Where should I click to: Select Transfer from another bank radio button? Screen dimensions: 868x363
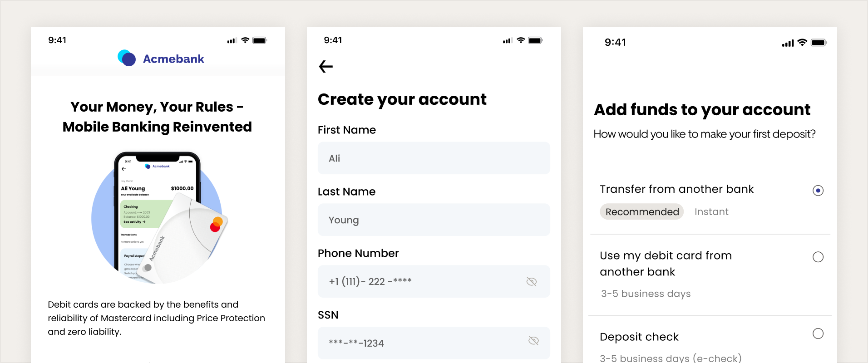(818, 191)
